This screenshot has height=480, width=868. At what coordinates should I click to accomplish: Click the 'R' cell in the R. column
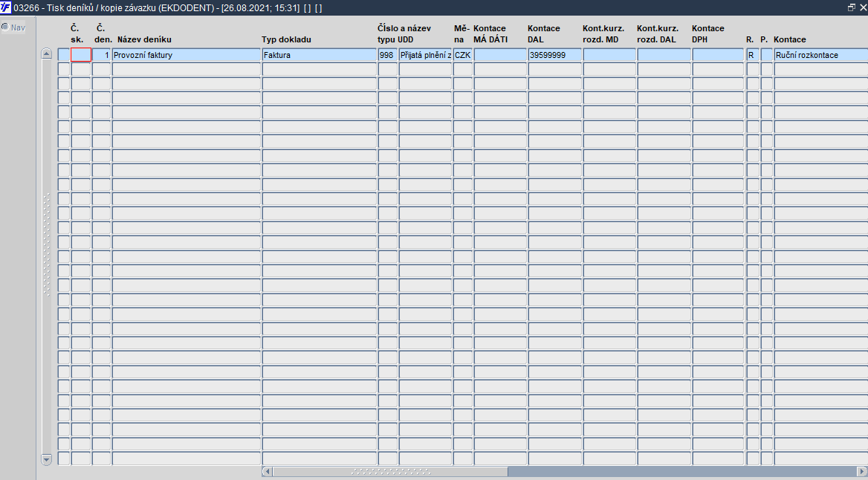click(753, 55)
